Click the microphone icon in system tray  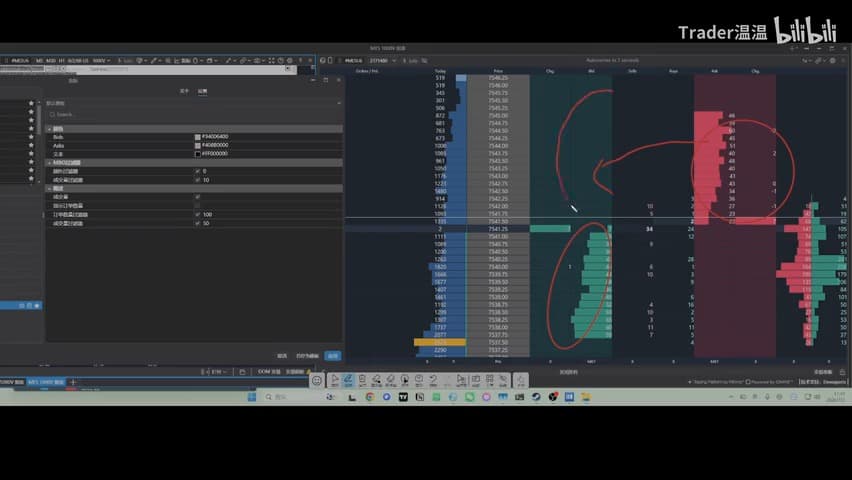(x=767, y=397)
